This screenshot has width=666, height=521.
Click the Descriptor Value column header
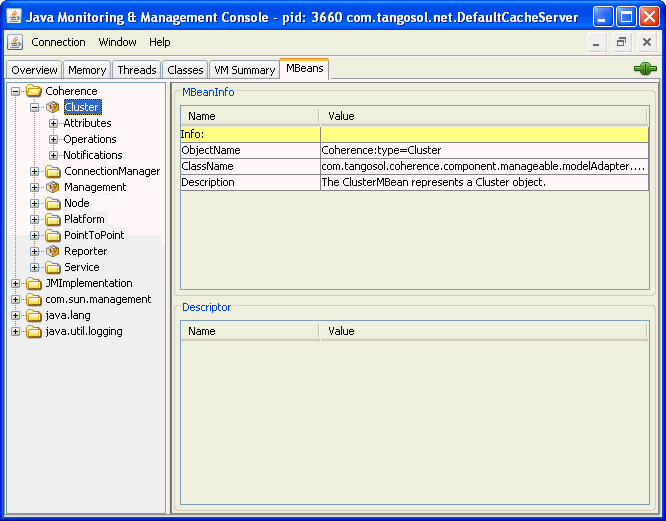(483, 331)
